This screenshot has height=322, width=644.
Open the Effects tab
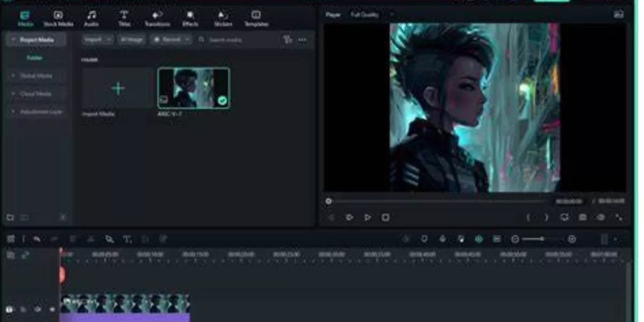pyautogui.click(x=190, y=18)
